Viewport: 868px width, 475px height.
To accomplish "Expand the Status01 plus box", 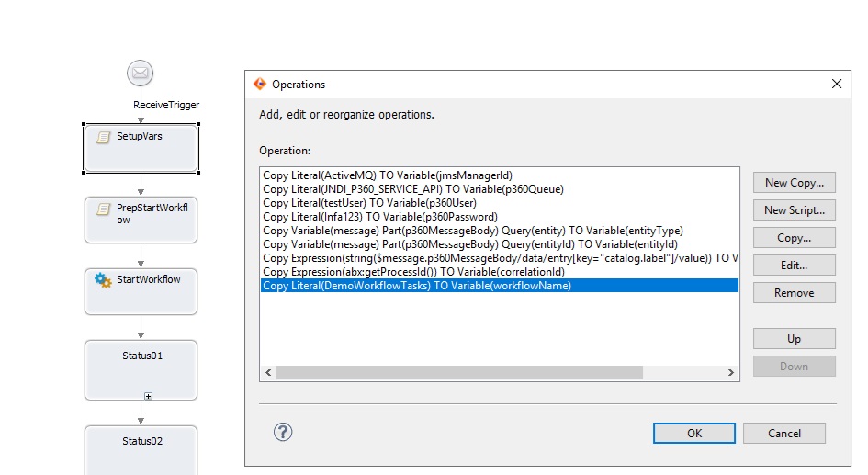I will [149, 396].
